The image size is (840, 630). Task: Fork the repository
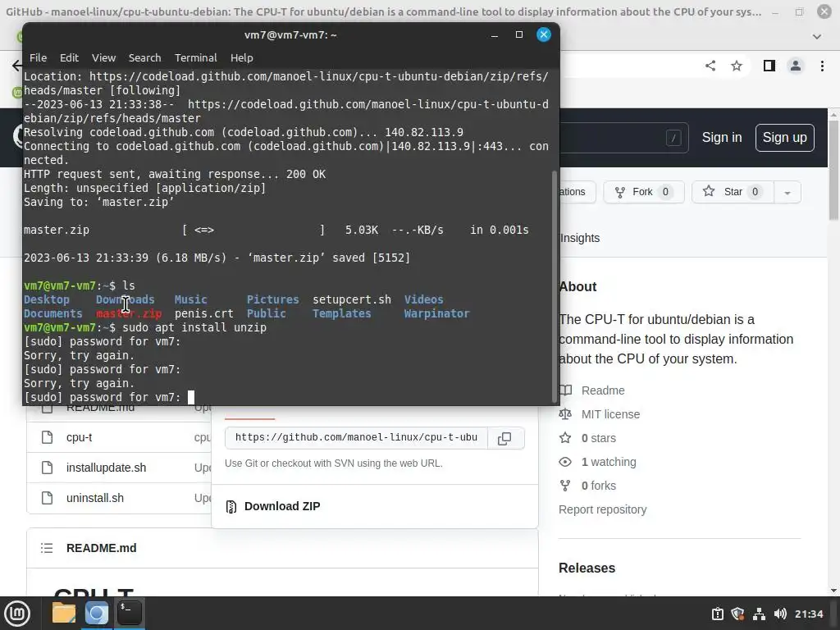click(644, 192)
